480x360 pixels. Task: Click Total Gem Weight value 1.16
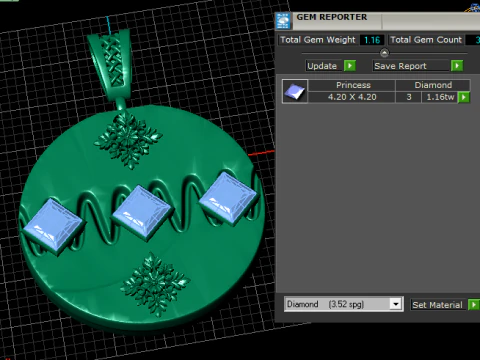point(372,40)
